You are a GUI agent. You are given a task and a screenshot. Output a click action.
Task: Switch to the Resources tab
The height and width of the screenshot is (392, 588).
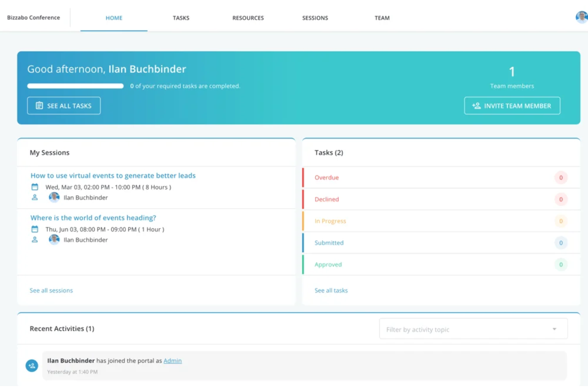[248, 18]
